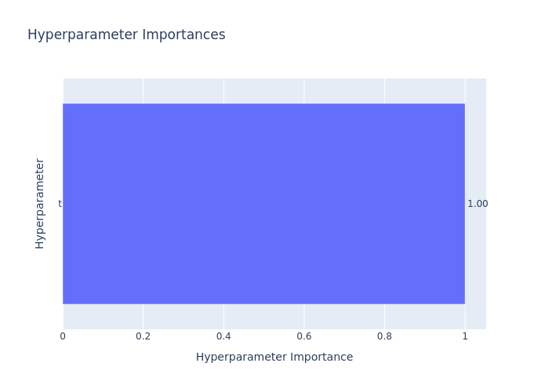Click the 0.4 gridline below the bar
This screenshot has width=549, height=392.
click(x=224, y=317)
